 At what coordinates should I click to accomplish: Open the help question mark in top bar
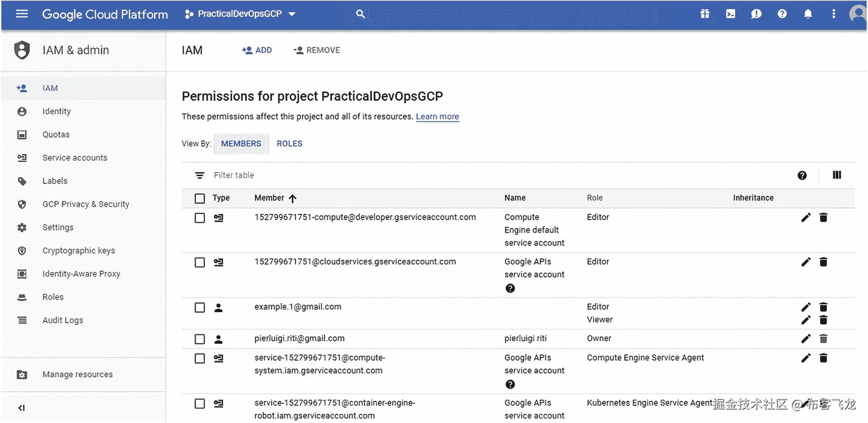(782, 14)
